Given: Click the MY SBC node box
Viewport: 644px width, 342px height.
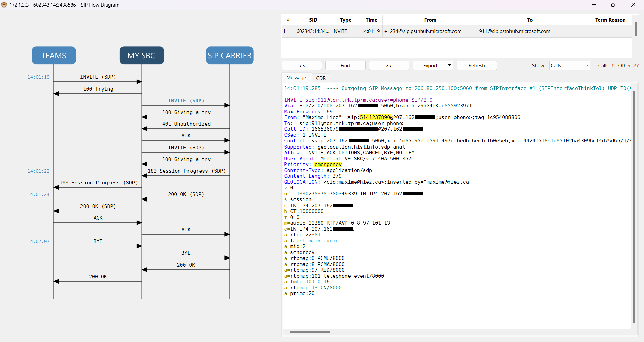Looking at the screenshot, I should 142,55.
